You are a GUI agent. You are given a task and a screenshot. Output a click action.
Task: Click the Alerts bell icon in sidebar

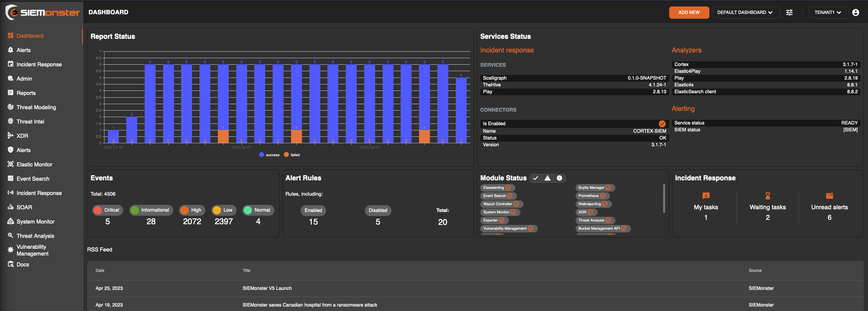11,50
